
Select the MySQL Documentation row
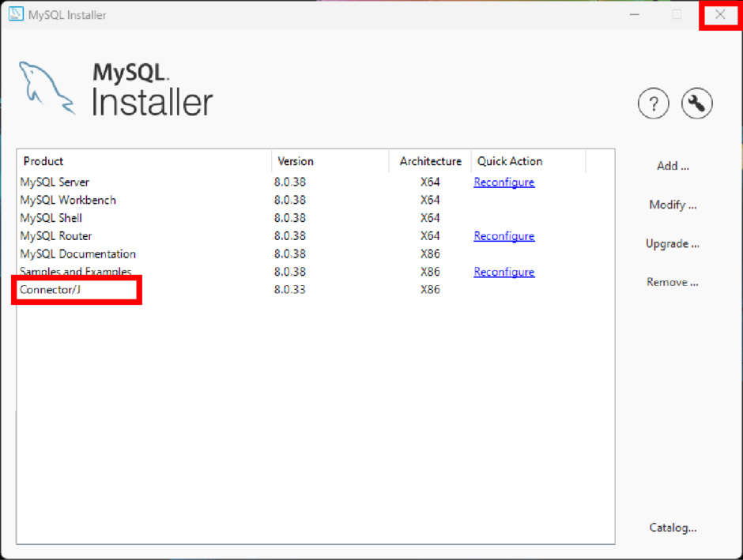coord(77,254)
